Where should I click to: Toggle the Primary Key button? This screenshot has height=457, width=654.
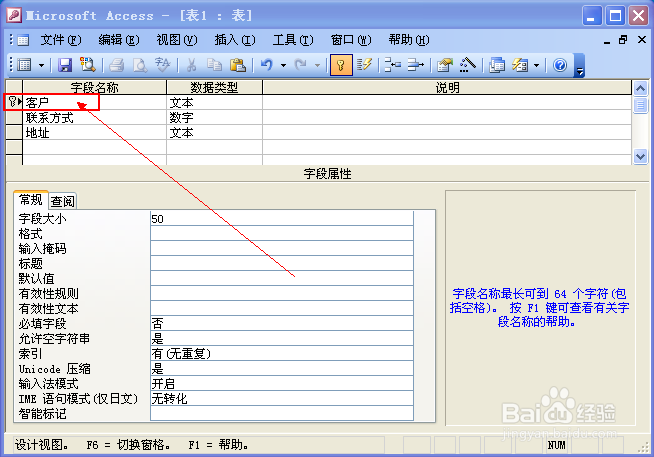click(x=341, y=65)
